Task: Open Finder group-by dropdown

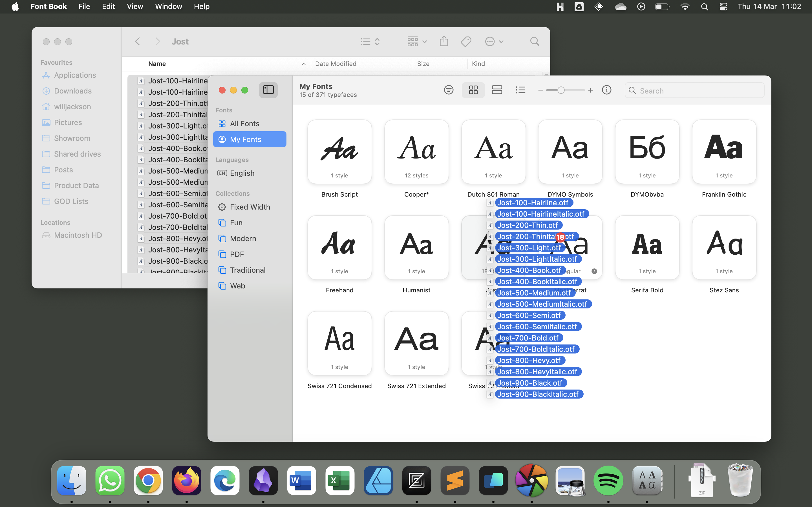Action: point(417,42)
